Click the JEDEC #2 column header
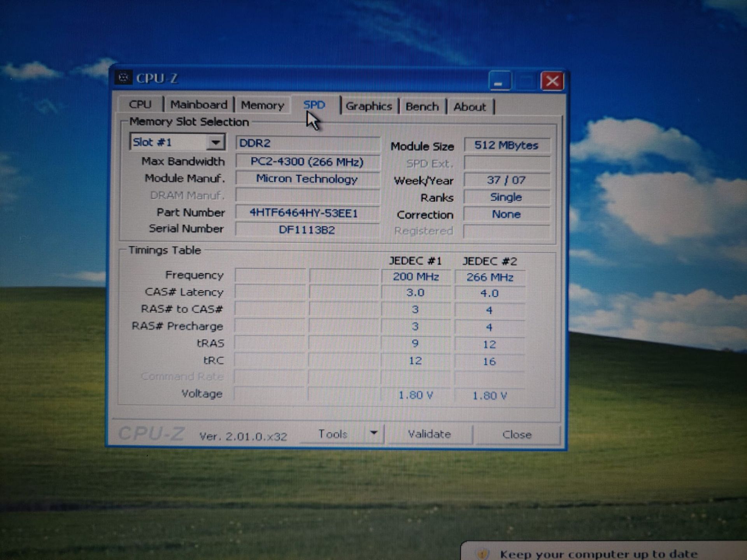This screenshot has height=560, width=747. pos(489,261)
